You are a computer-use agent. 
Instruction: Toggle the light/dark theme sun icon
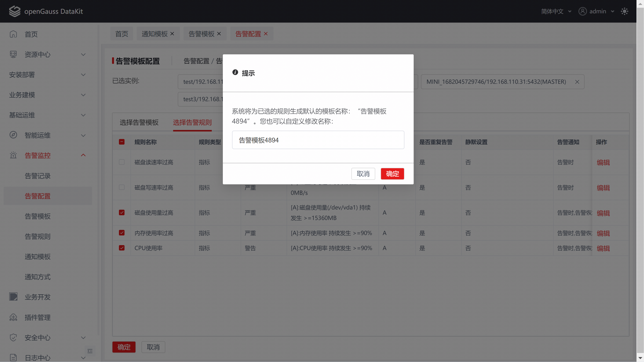(x=624, y=11)
